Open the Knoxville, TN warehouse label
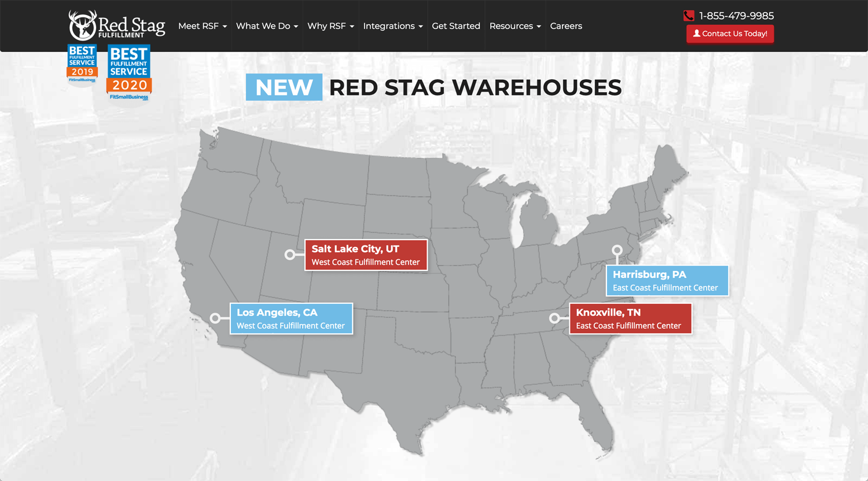 pyautogui.click(x=630, y=319)
